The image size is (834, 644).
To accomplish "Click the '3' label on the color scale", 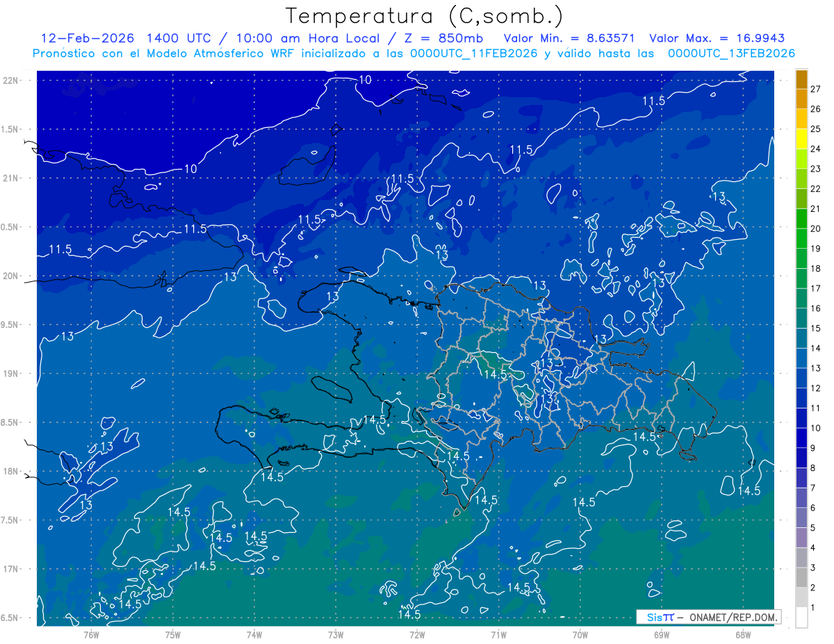I will coord(813,568).
